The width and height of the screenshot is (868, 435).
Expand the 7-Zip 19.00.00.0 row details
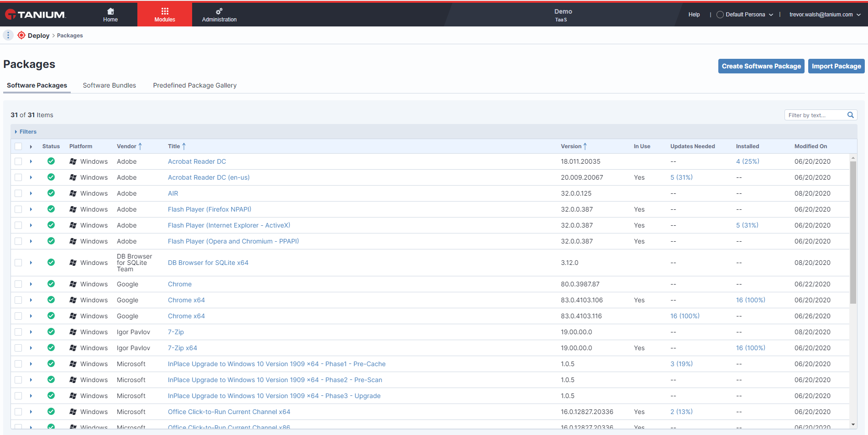click(x=31, y=332)
